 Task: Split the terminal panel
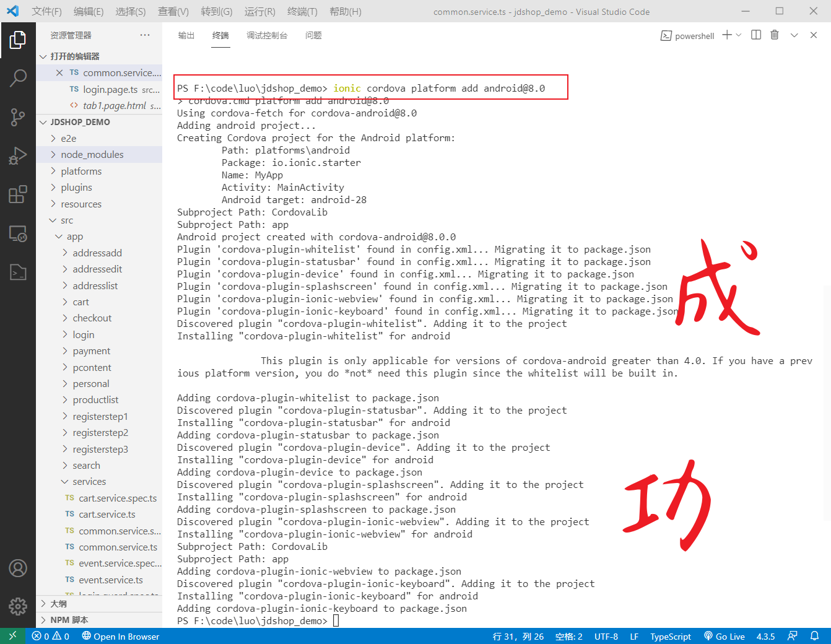point(756,35)
